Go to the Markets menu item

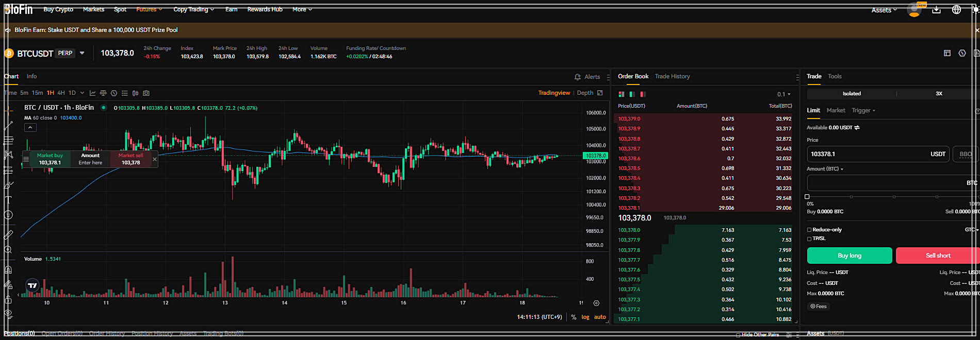pos(93,9)
